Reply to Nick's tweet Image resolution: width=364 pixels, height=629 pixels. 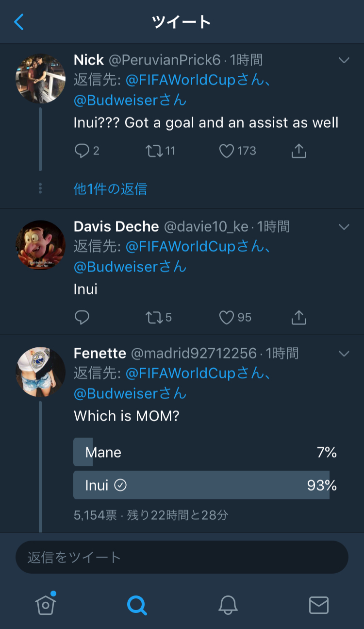click(x=82, y=151)
